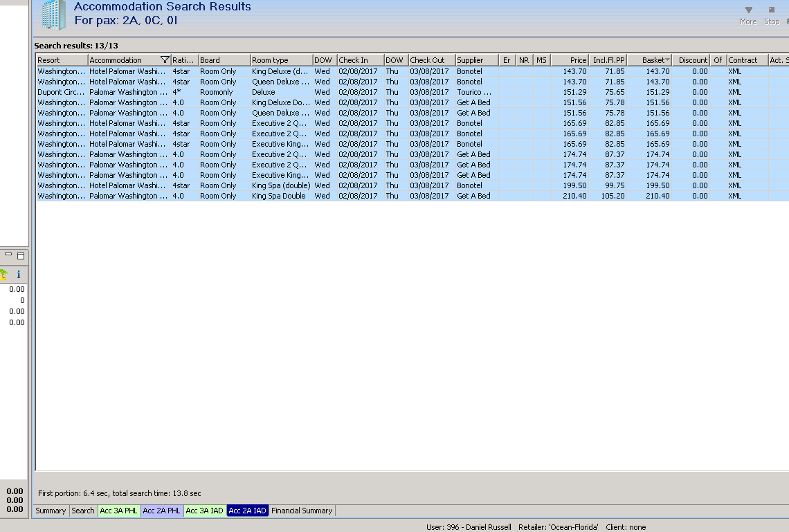Image resolution: width=789 pixels, height=532 pixels.
Task: Select the 'King Deluxe (d...' room cell
Action: 280,71
